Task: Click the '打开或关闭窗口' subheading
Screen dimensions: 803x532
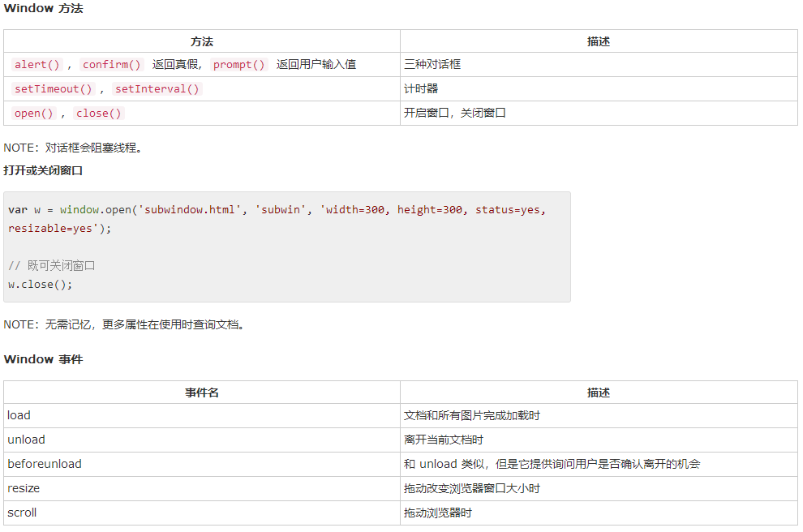Action: tap(43, 170)
